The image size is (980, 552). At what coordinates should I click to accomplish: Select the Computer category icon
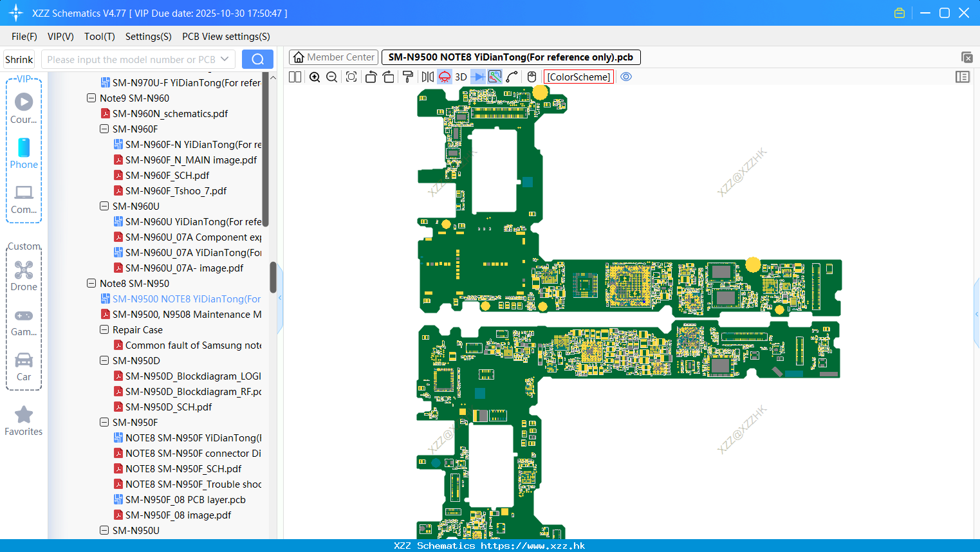(x=24, y=199)
